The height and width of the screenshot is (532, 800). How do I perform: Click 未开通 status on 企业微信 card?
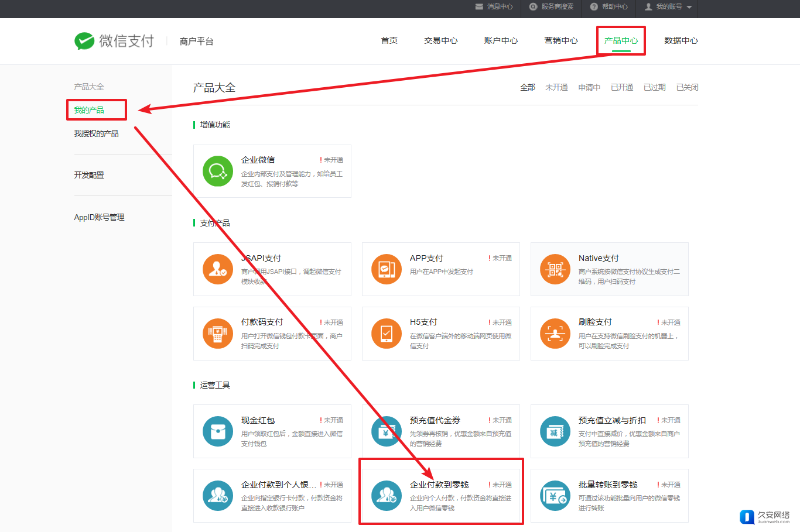coord(331,160)
